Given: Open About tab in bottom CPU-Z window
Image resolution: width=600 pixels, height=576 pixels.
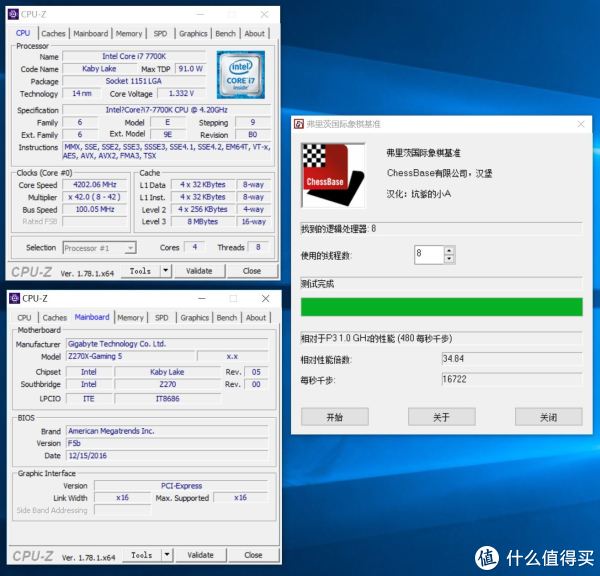Looking at the screenshot, I should pyautogui.click(x=256, y=318).
